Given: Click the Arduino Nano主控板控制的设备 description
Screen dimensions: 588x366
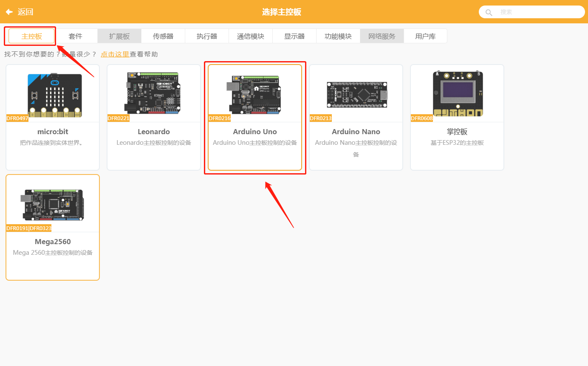Looking at the screenshot, I should click(356, 148).
